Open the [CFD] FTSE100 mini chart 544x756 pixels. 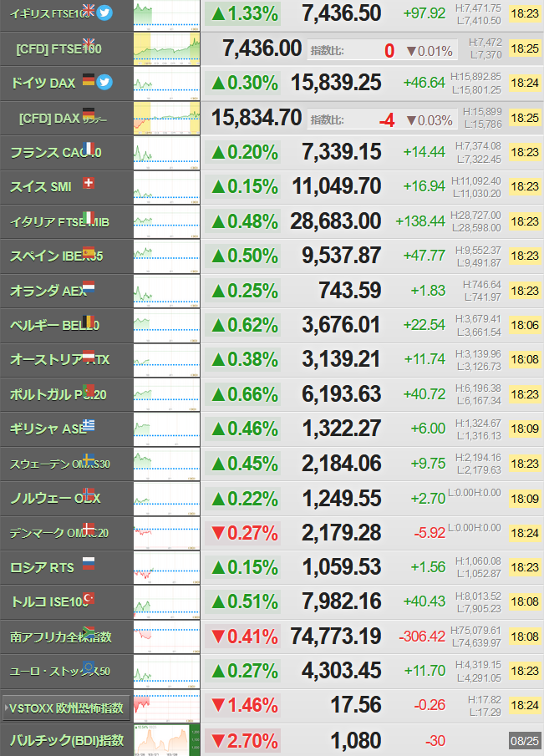tap(166, 48)
